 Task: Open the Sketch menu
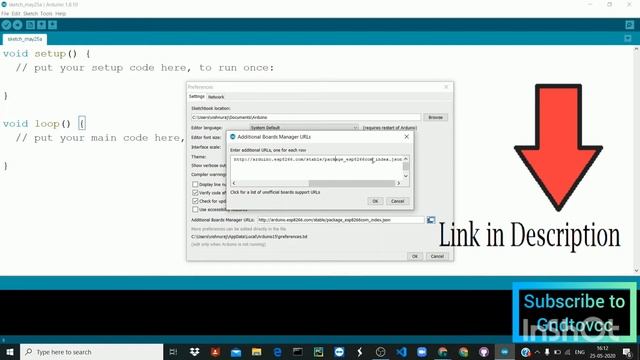(30, 13)
